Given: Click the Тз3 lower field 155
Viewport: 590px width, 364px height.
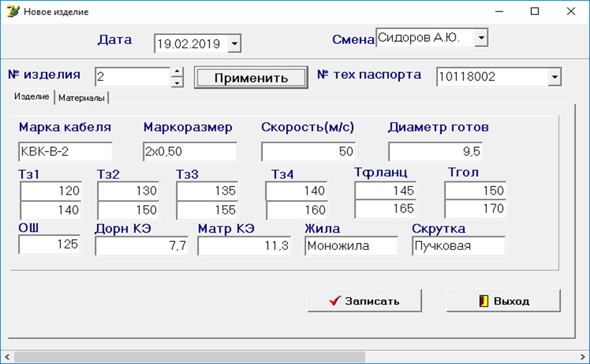Looking at the screenshot, I should coord(207,210).
